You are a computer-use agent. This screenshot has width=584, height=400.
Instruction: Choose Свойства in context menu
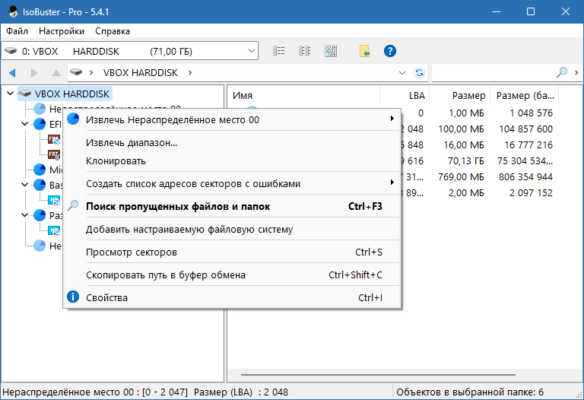pos(232,298)
